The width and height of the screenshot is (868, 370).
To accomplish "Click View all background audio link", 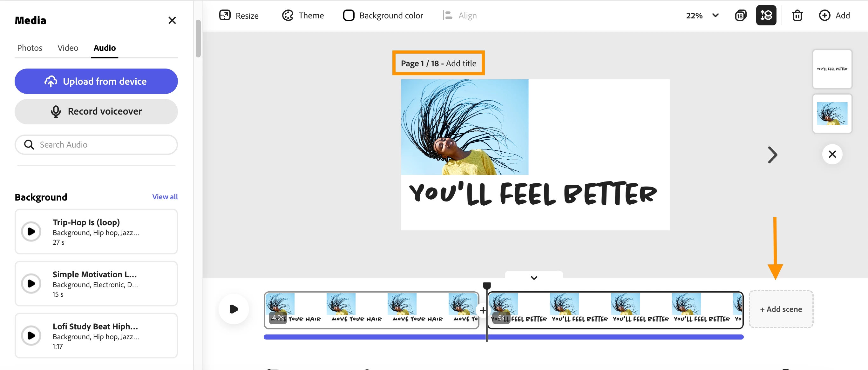I will click(x=165, y=197).
